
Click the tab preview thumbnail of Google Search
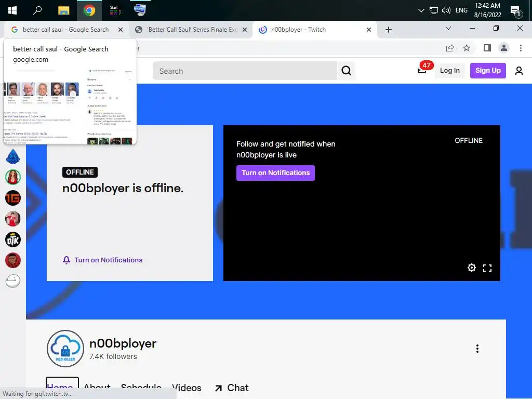pos(70,105)
